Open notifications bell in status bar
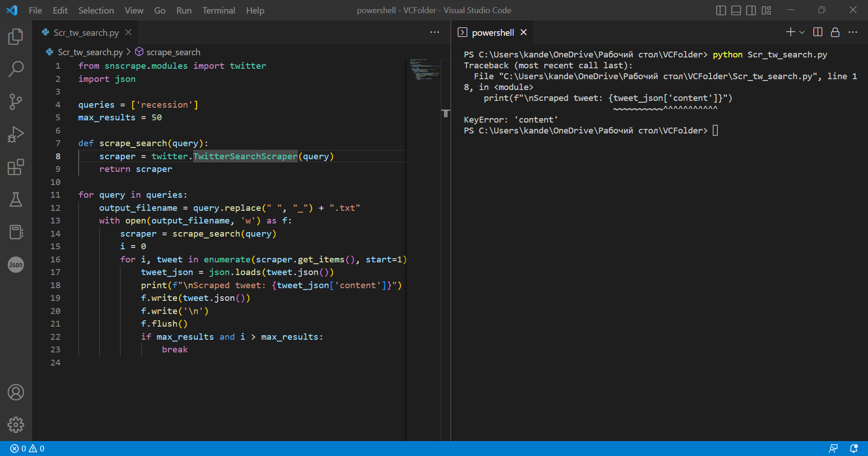The height and width of the screenshot is (456, 868). point(854,448)
